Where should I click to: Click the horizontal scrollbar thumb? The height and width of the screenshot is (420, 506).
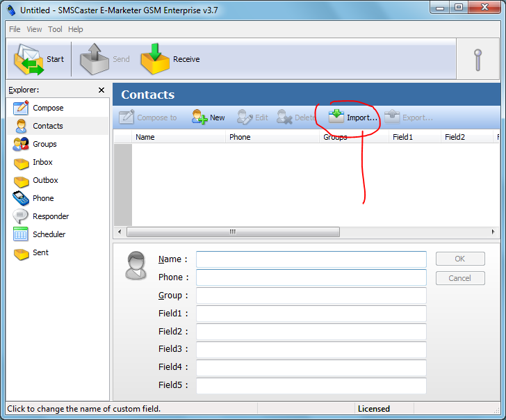click(233, 232)
